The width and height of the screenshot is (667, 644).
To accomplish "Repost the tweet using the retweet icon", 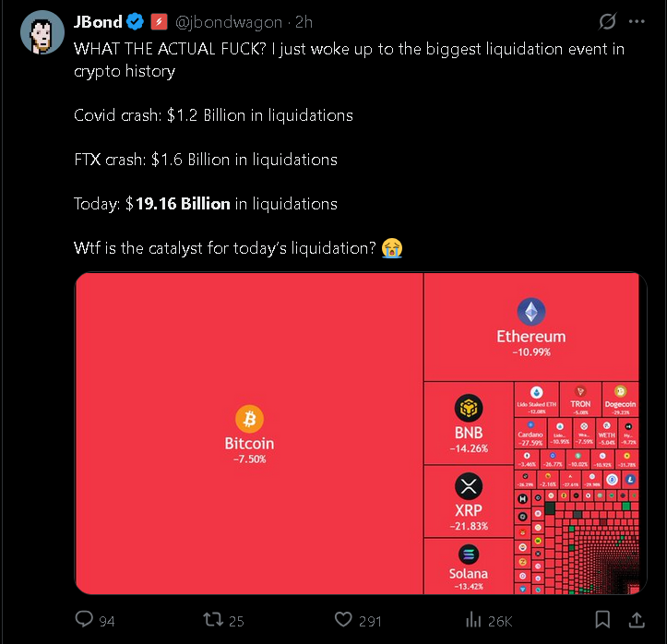I will point(210,620).
